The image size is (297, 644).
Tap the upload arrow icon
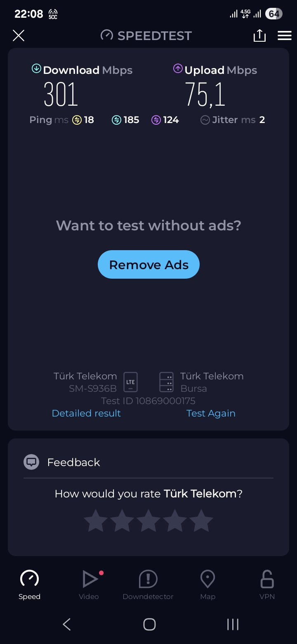click(178, 69)
